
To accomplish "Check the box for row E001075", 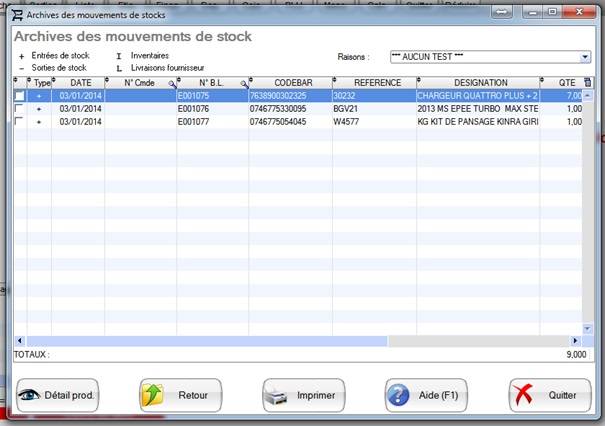I will pos(20,96).
